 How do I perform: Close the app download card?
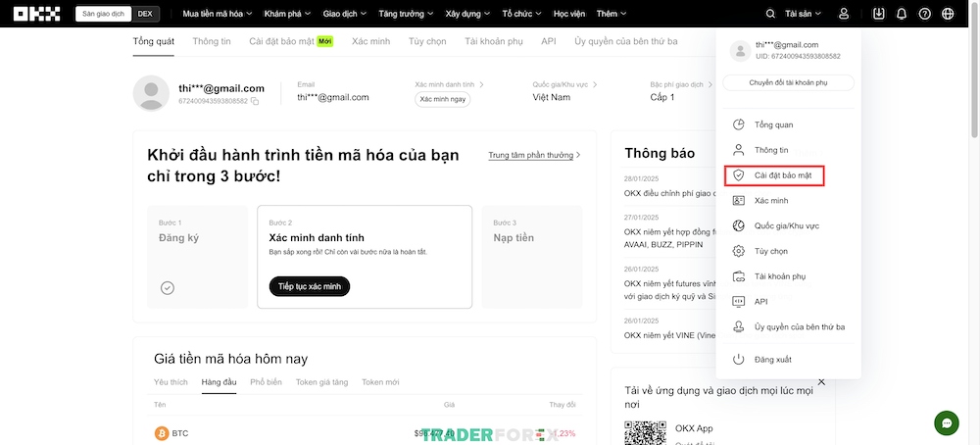point(821,381)
